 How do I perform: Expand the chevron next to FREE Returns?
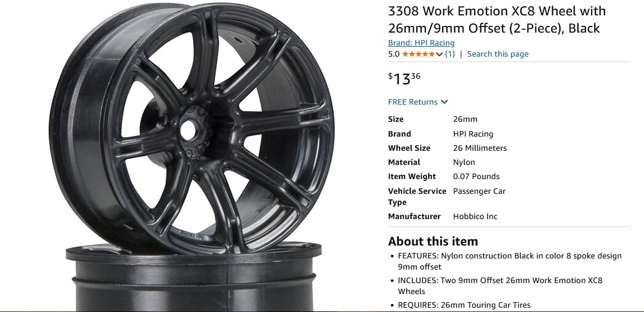point(444,102)
